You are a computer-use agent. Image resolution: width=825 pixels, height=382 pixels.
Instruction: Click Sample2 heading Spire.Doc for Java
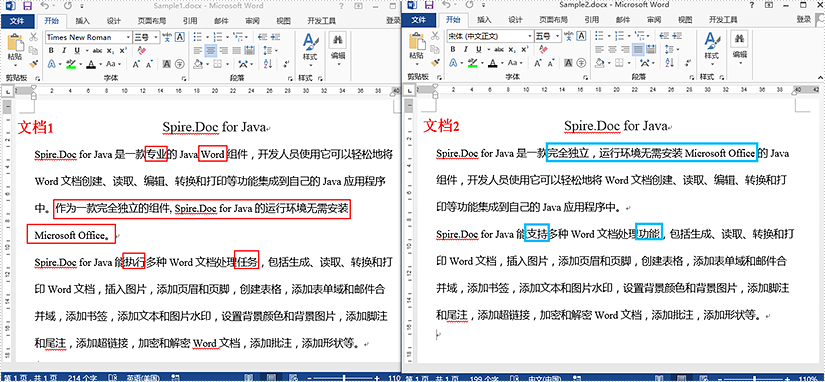tap(616, 126)
